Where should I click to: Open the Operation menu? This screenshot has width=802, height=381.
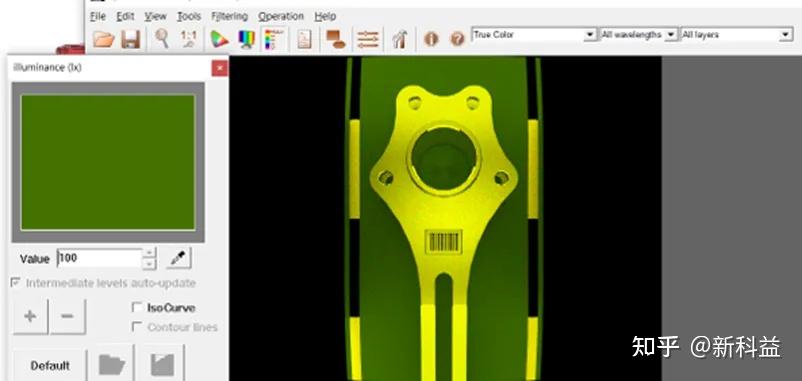pos(281,16)
